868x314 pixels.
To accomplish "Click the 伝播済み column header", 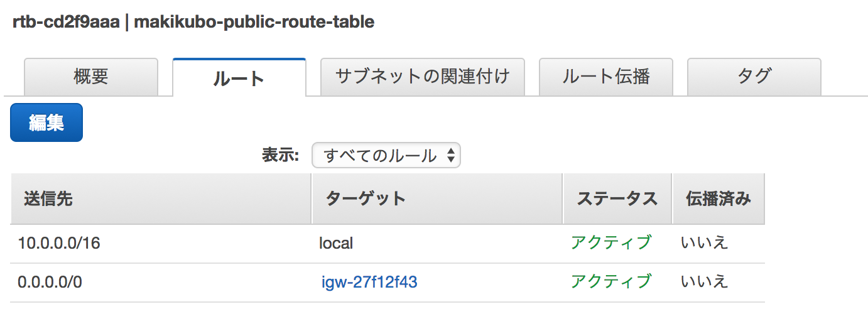I will [x=718, y=199].
